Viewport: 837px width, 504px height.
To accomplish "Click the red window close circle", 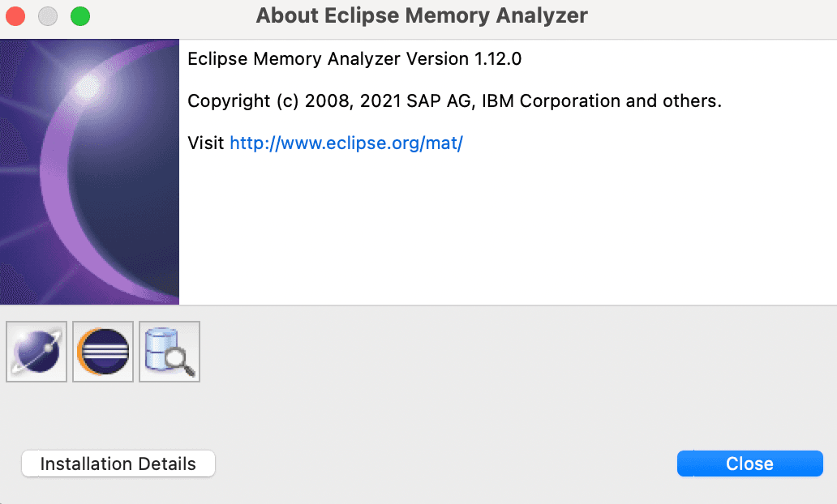I will click(15, 16).
